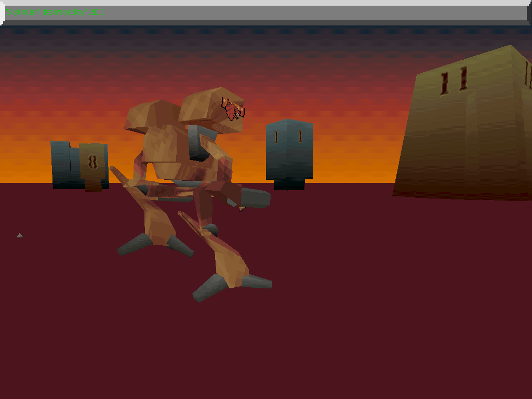
Task: Aim at the mech's gray arm cannon barrel
Action: (255, 197)
